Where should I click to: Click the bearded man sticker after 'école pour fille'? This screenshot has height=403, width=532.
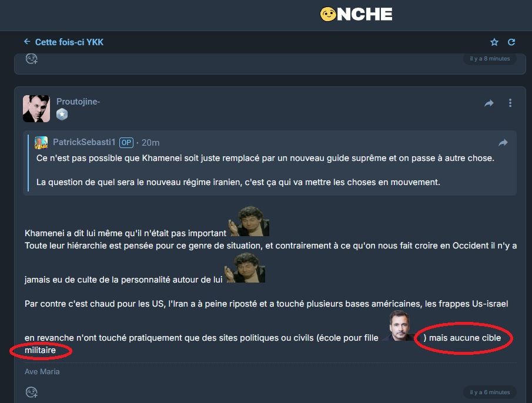pyautogui.click(x=400, y=325)
